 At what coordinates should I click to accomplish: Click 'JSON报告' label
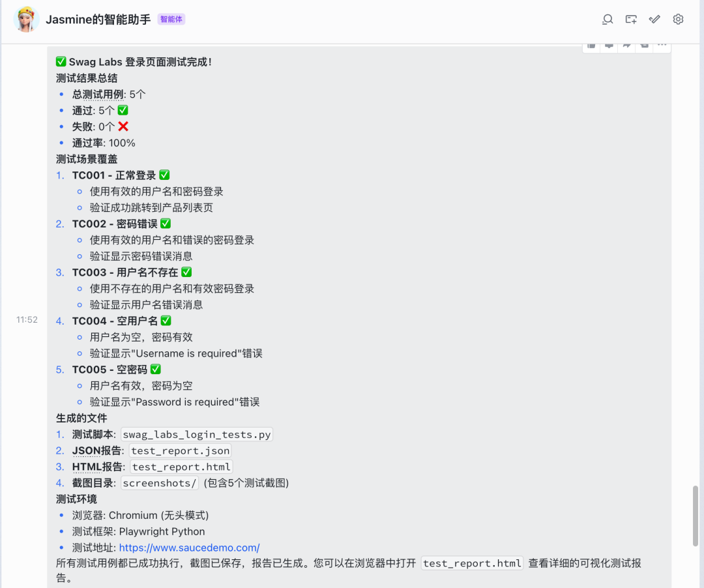[97, 450]
